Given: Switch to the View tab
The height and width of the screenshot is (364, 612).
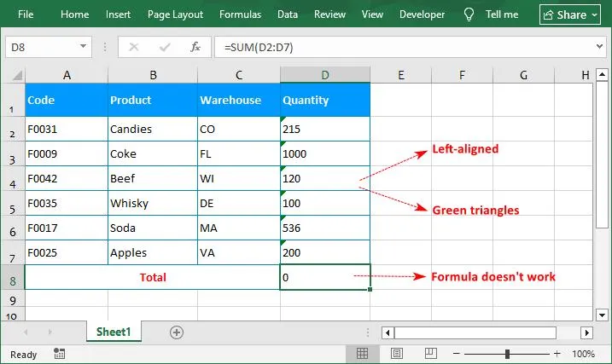Looking at the screenshot, I should tap(372, 14).
